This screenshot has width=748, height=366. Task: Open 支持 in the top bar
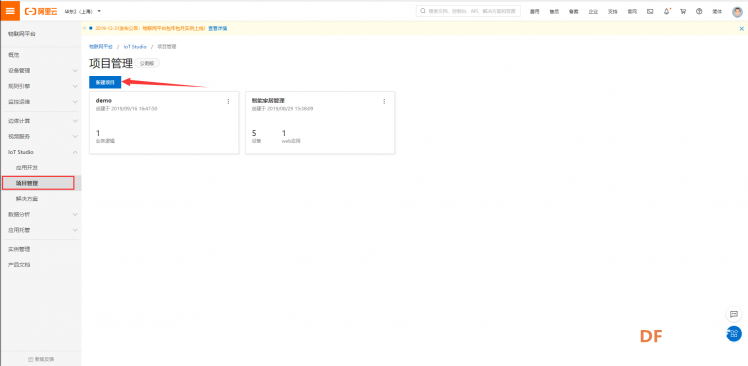pos(612,11)
